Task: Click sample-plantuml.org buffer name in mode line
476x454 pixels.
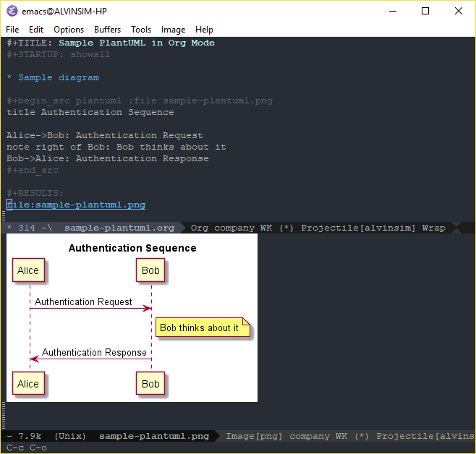Action: 119,228
